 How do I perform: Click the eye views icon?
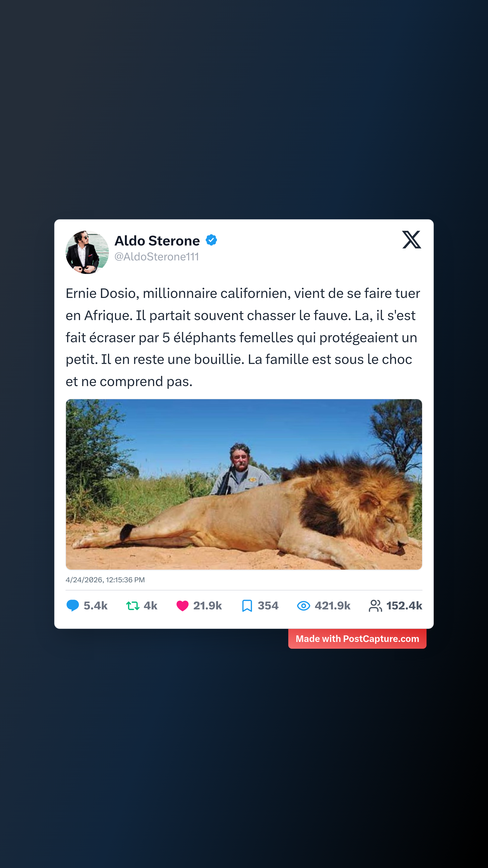303,606
